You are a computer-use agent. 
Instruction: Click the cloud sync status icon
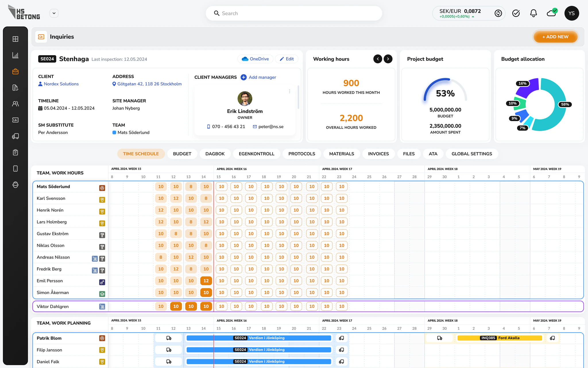[552, 13]
